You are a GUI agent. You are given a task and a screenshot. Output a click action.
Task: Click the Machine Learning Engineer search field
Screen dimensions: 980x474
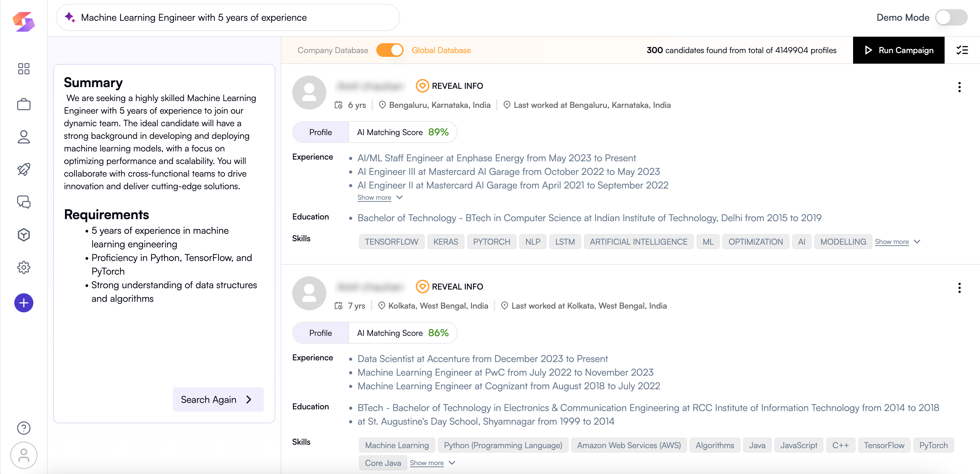tap(228, 17)
